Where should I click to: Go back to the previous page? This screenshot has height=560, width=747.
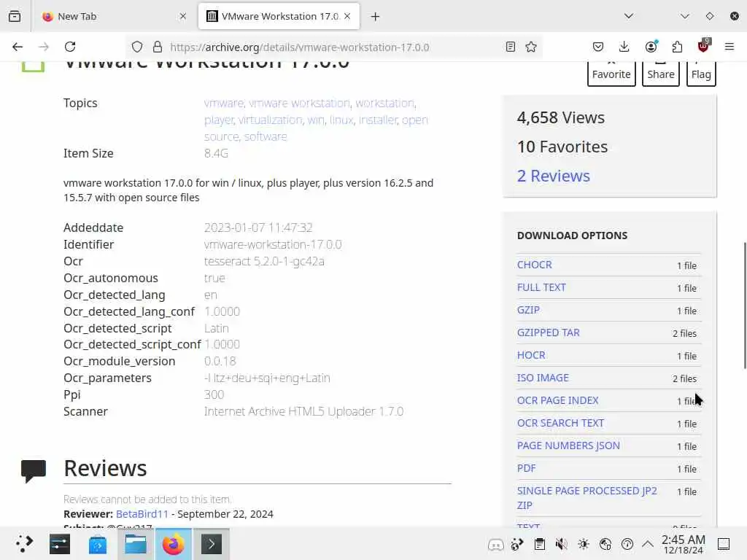pyautogui.click(x=18, y=47)
